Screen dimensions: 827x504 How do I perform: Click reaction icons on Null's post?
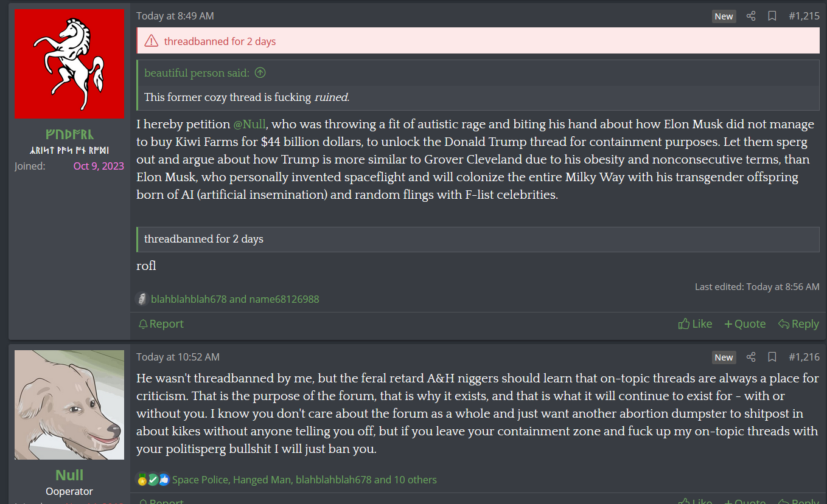153,480
